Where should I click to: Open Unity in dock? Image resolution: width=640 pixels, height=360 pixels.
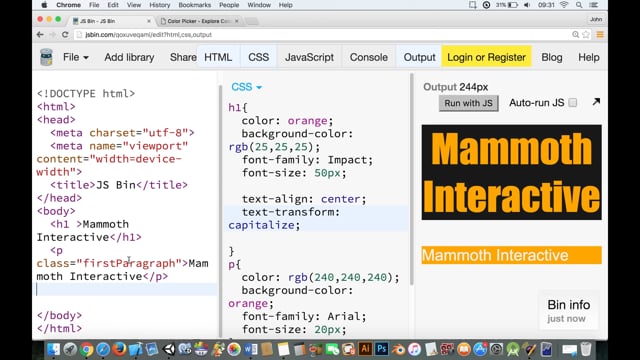click(169, 349)
